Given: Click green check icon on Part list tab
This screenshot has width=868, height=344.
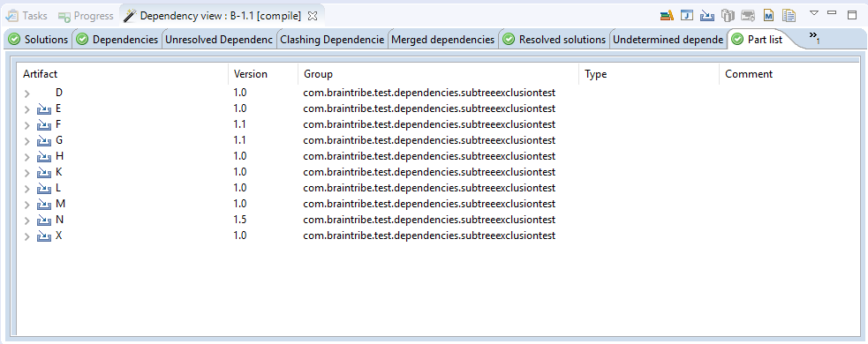Looking at the screenshot, I should 737,40.
